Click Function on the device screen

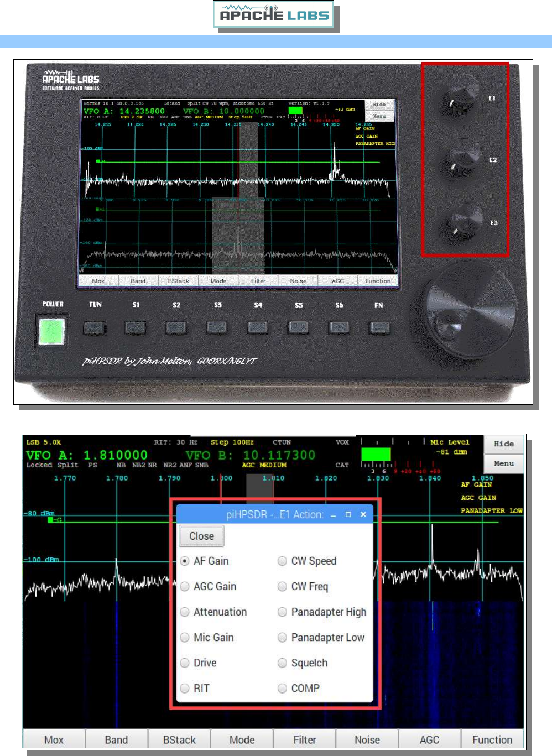(378, 281)
